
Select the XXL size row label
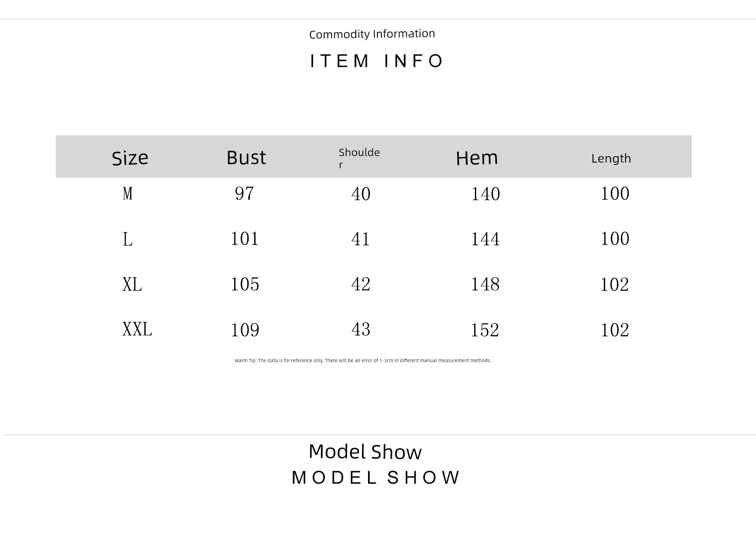(137, 329)
